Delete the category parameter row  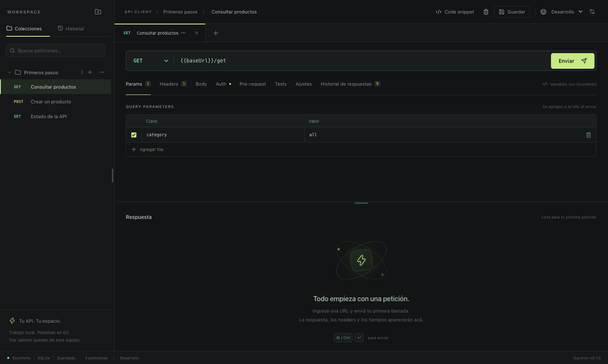pos(589,135)
